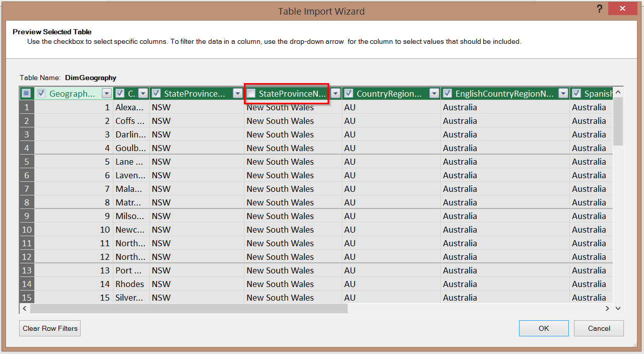644x354 pixels.
Task: Uncheck the CountryRegion... column checkbox
Action: click(x=349, y=93)
